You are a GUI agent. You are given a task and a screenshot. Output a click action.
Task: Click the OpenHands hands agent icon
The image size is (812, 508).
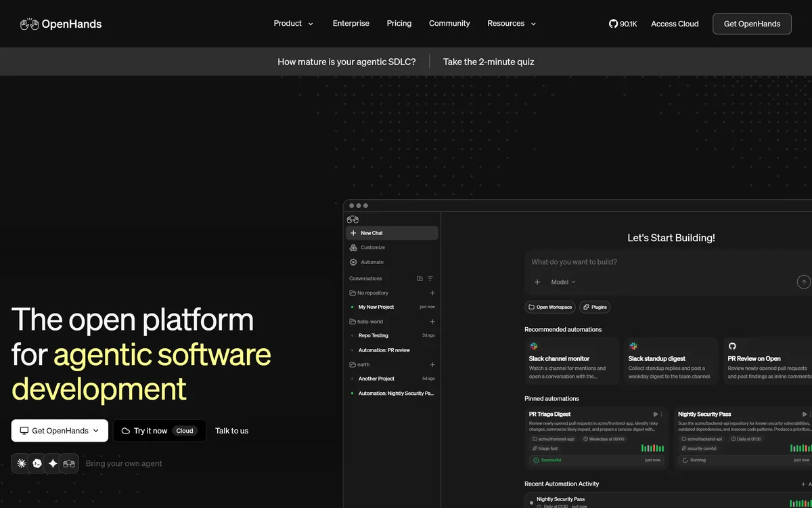pyautogui.click(x=69, y=463)
